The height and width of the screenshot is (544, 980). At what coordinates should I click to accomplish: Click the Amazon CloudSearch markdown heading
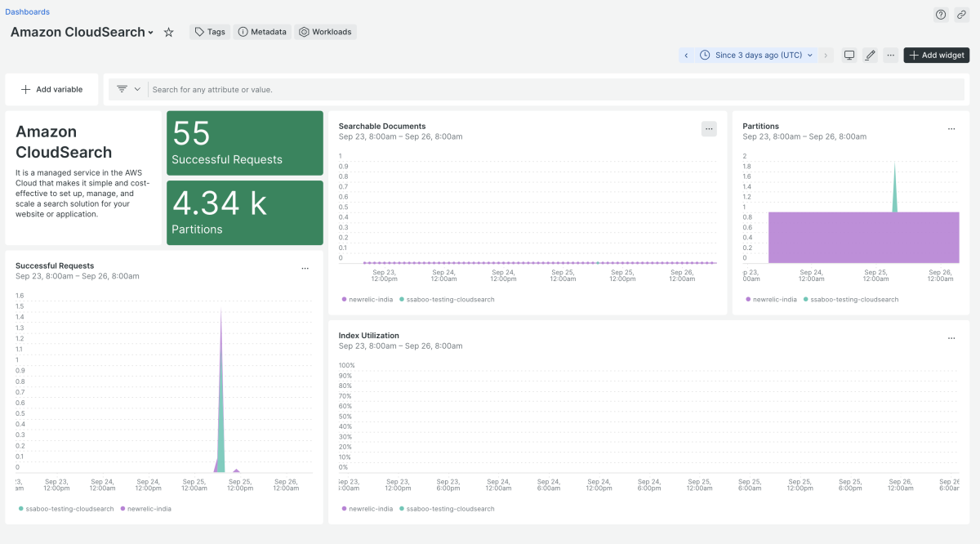pos(64,142)
